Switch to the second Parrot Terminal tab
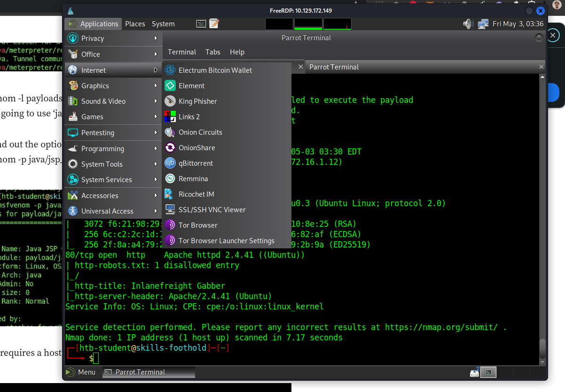 [334, 67]
